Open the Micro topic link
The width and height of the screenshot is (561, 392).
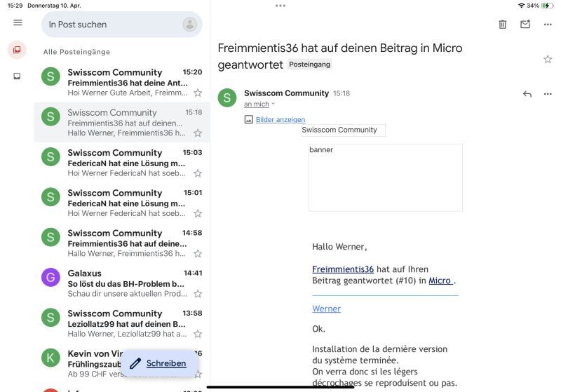[440, 281]
